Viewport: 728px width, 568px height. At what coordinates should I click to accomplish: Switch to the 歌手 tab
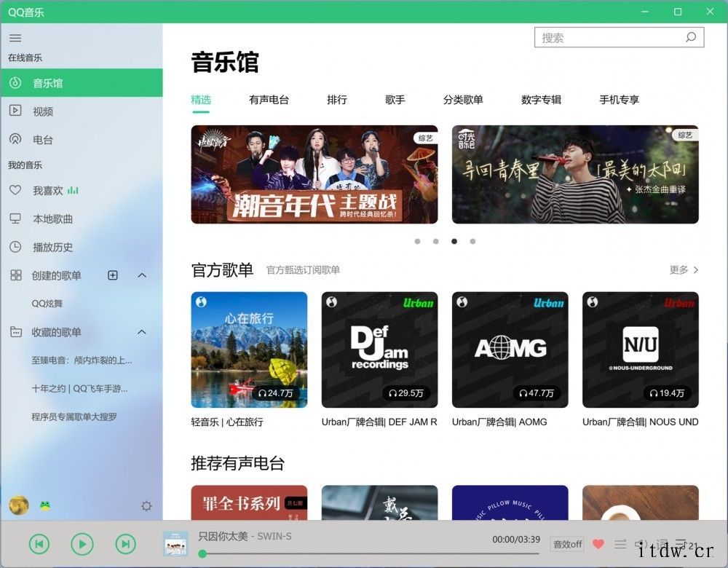point(395,99)
